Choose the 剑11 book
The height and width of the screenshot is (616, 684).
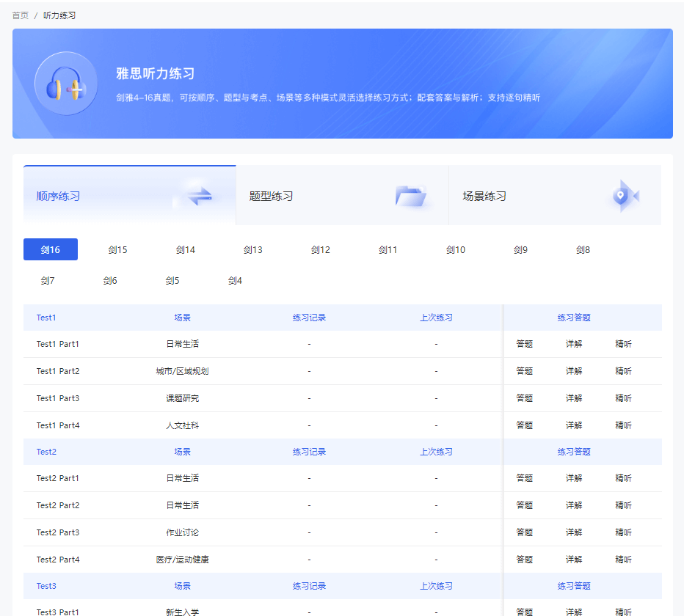[x=388, y=250]
